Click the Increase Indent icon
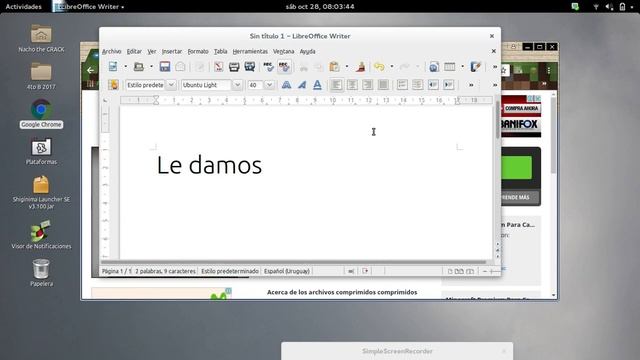The width and height of the screenshot is (640, 360). click(x=448, y=85)
